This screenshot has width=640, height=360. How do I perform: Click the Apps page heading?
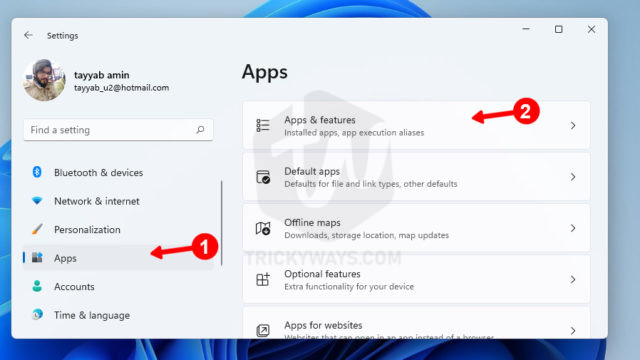pos(264,73)
